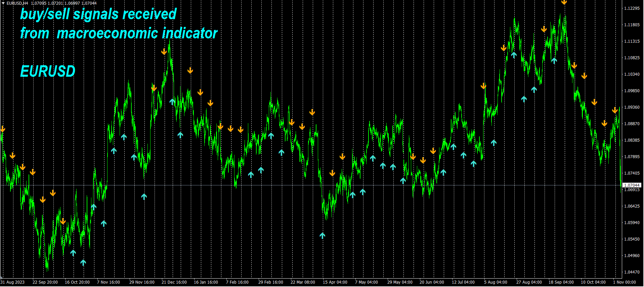Click the highlighted current price 1.07044 on axis
Viewport: 644px width, 287px height.
click(x=632, y=185)
